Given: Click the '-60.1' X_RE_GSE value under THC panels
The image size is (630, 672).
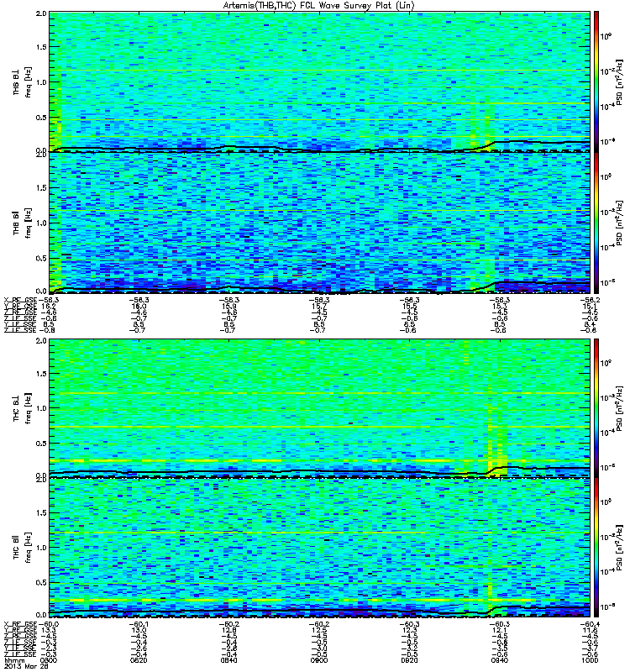Looking at the screenshot, I should pos(139,624).
